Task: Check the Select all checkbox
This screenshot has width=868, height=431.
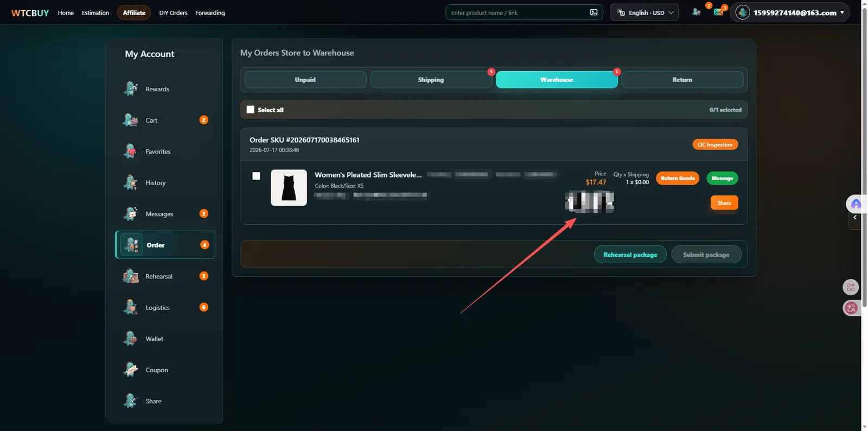Action: pyautogui.click(x=250, y=110)
